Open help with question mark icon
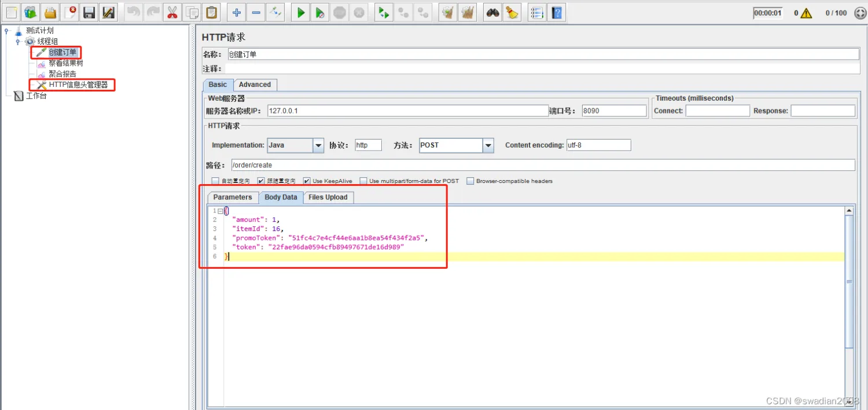 pyautogui.click(x=557, y=12)
